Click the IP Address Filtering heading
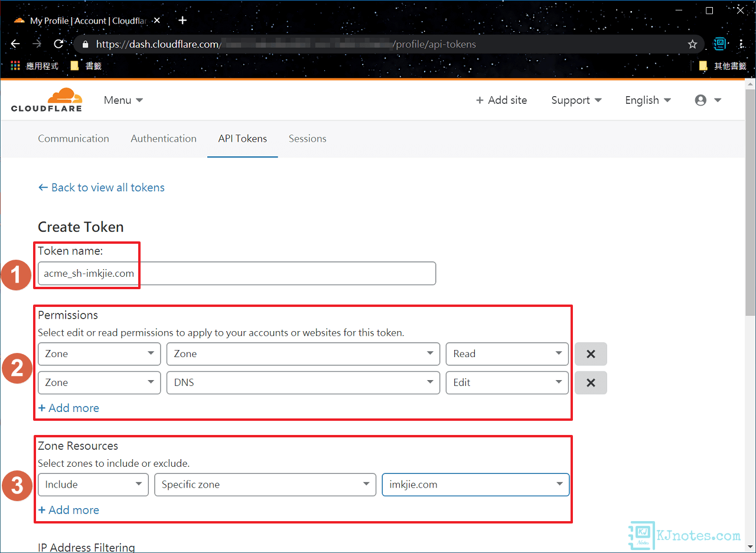Viewport: 756px width, 553px height. pyautogui.click(x=86, y=548)
